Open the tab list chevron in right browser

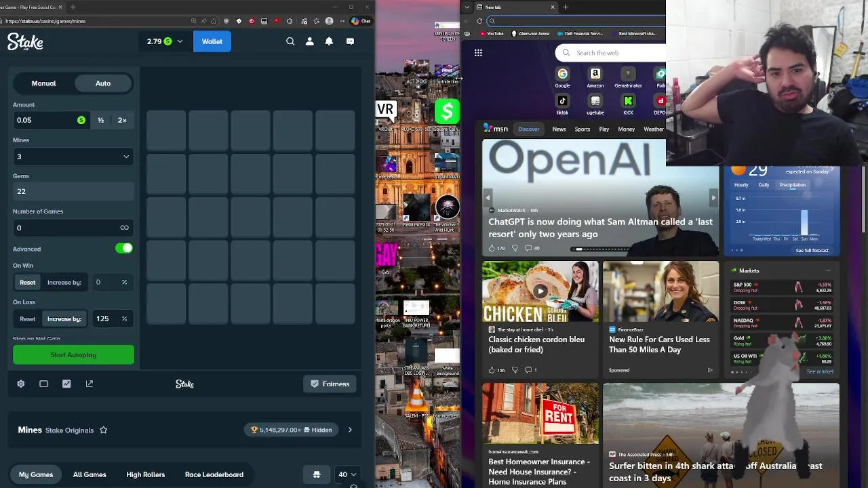tap(467, 7)
